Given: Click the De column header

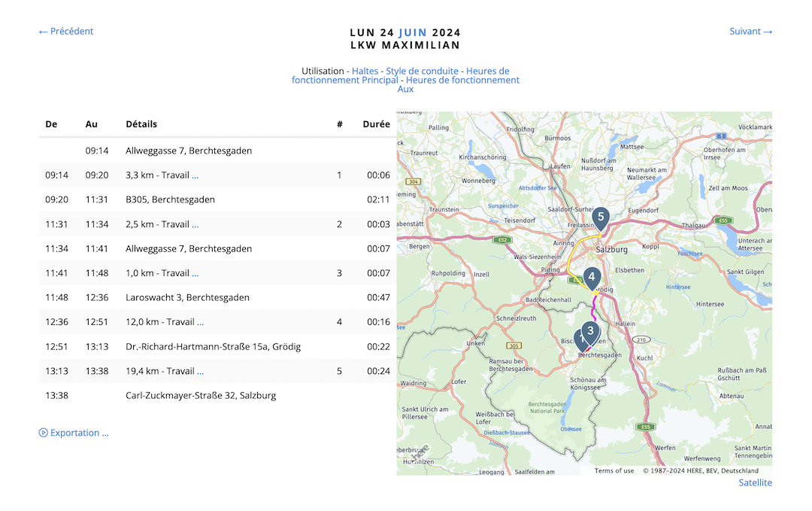Looking at the screenshot, I should 51,124.
